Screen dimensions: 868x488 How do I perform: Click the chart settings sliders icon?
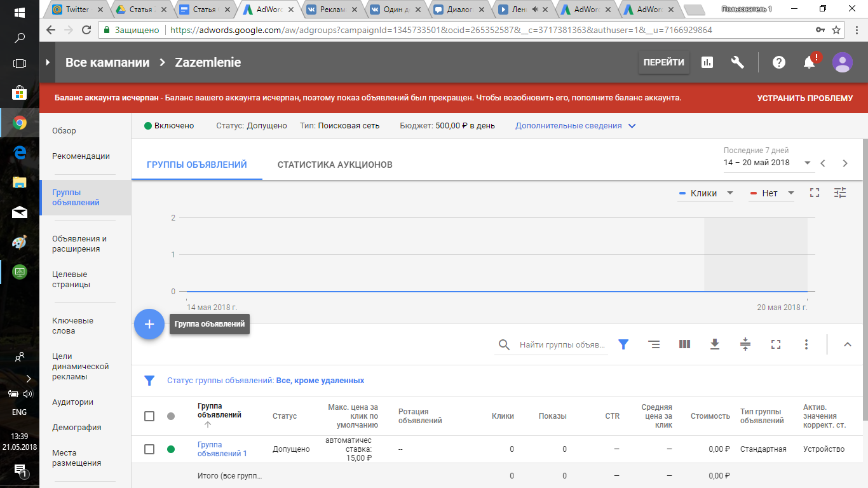point(840,193)
